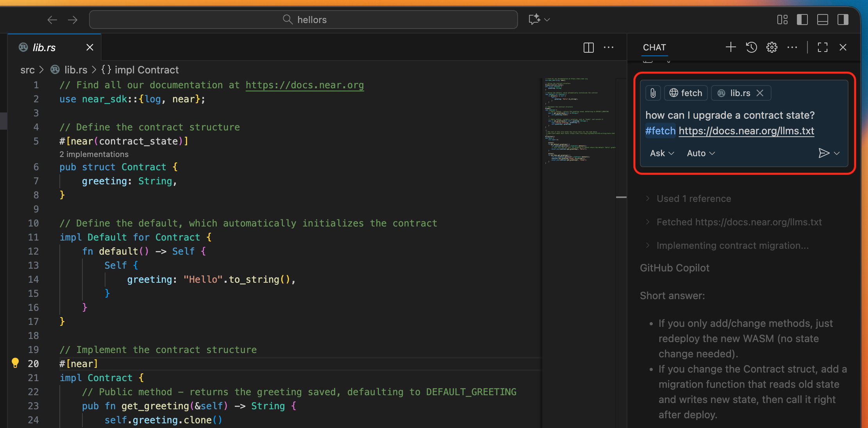Follow the https://docs.near.org documentation link

(x=304, y=85)
